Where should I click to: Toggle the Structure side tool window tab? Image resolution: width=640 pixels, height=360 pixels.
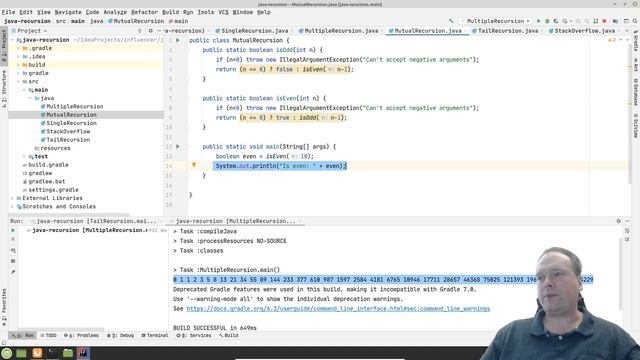(4, 89)
